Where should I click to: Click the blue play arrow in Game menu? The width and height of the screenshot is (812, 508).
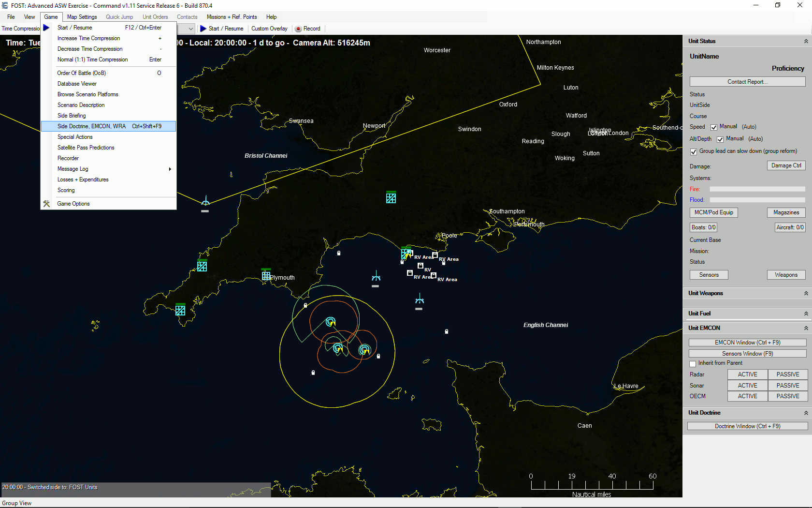pyautogui.click(x=46, y=28)
